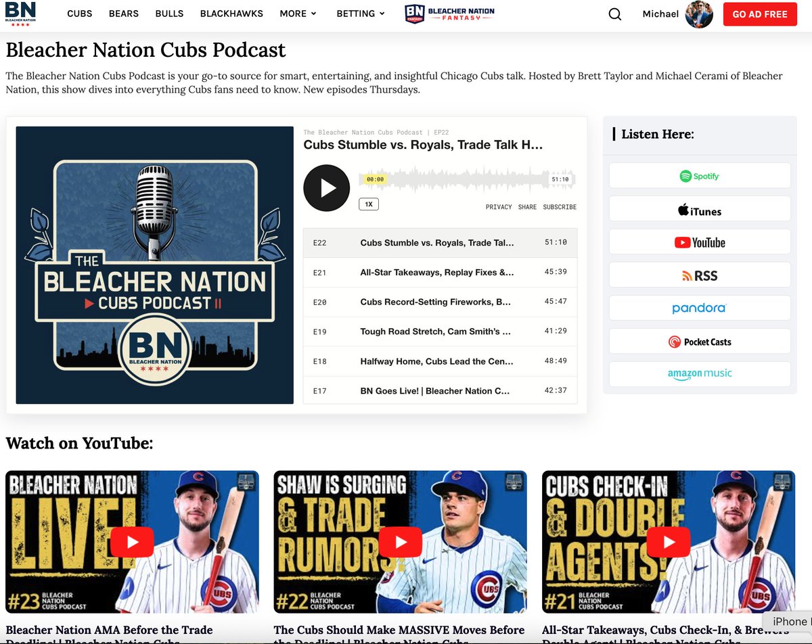The width and height of the screenshot is (812, 644).
Task: Open the player Subscribe option
Action: (x=560, y=207)
